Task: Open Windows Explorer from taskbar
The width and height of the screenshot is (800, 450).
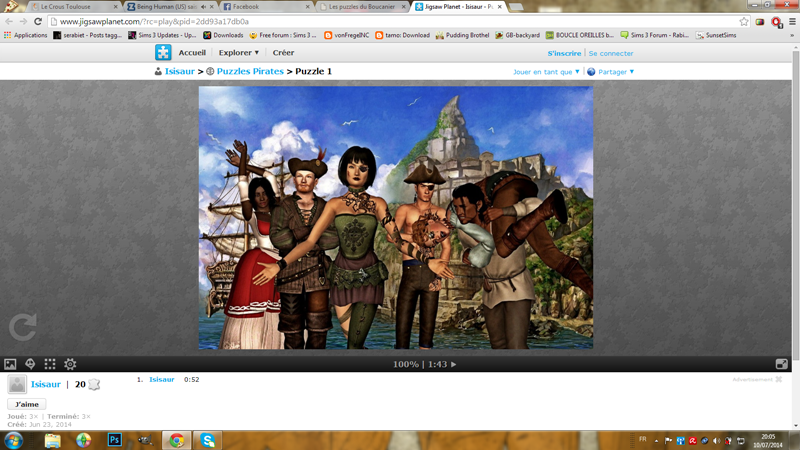Action: pyautogui.click(x=53, y=440)
